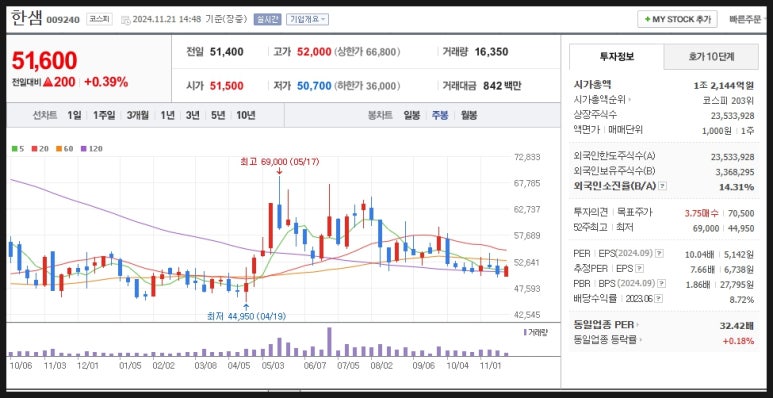Click the 10년 line chart link

[246, 115]
